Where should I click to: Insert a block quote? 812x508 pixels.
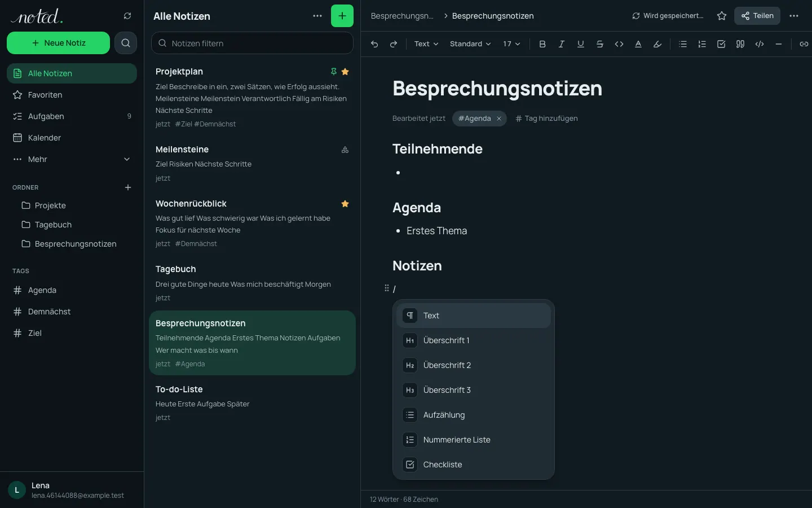click(x=740, y=44)
